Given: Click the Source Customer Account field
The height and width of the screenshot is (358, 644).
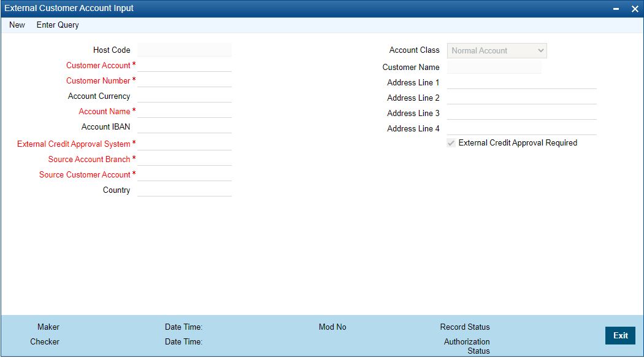Looking at the screenshot, I should click(x=185, y=174).
